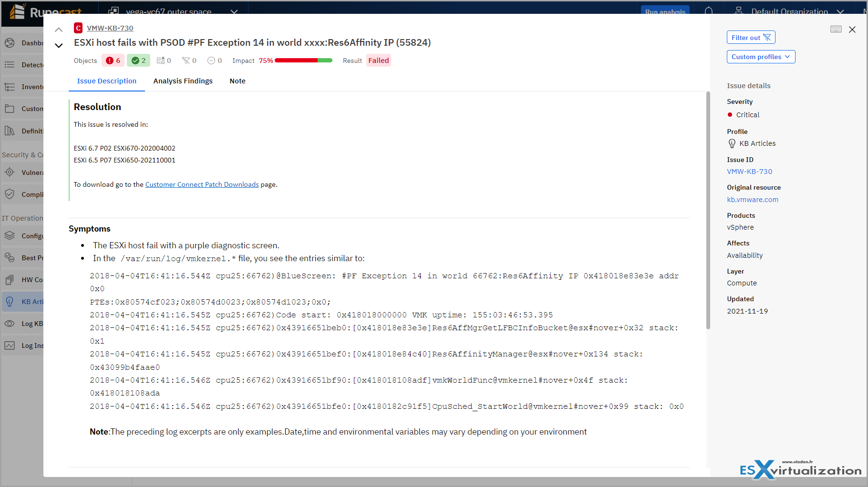This screenshot has width=868, height=487.
Task: Click the notifications bell icon
Action: [709, 10]
